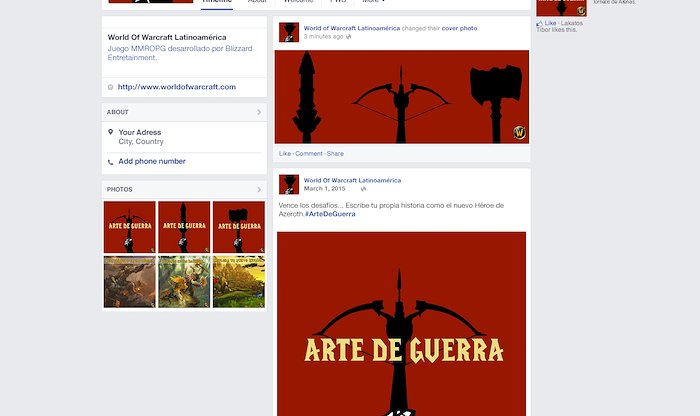700x416 pixels.
Task: Open the worldofwarcraft.com website link
Action: coord(177,87)
